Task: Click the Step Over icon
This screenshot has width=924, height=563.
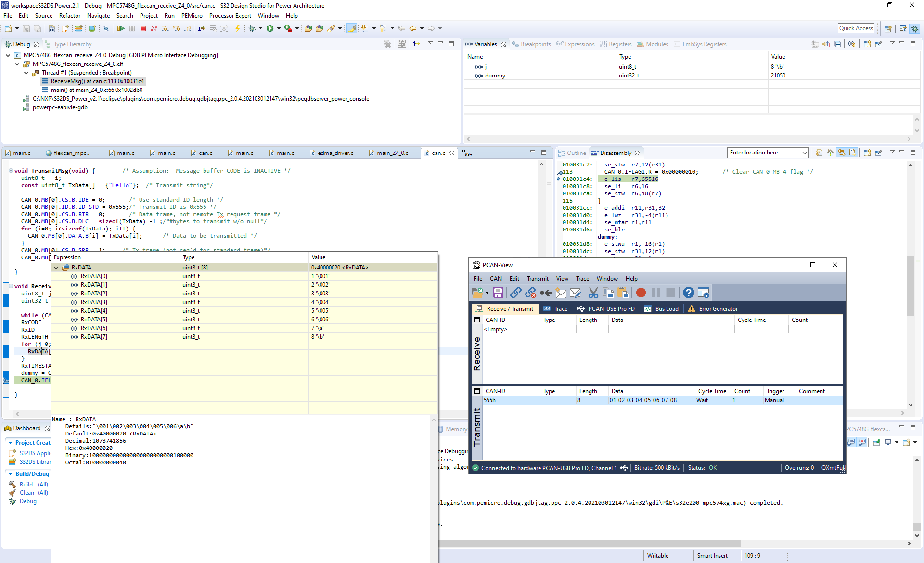Action: coord(176,29)
